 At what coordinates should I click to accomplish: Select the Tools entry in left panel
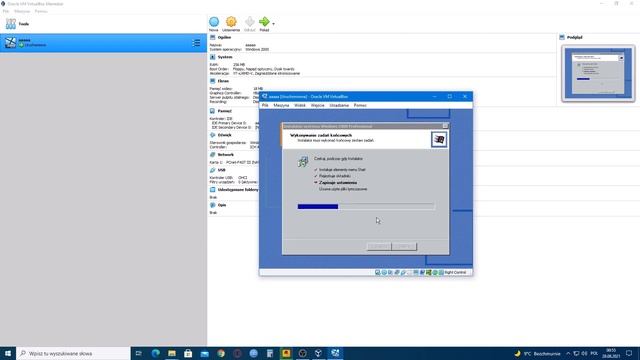pyautogui.click(x=103, y=24)
